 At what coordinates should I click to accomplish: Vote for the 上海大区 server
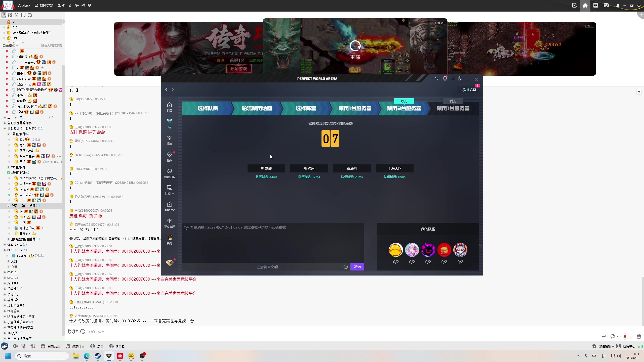tap(395, 168)
